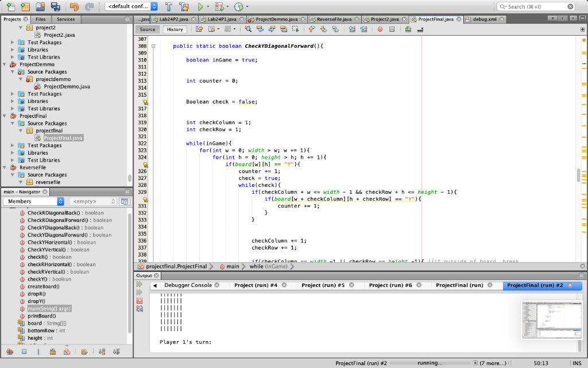
Task: Click the running progress bar in status
Action: coord(430,363)
